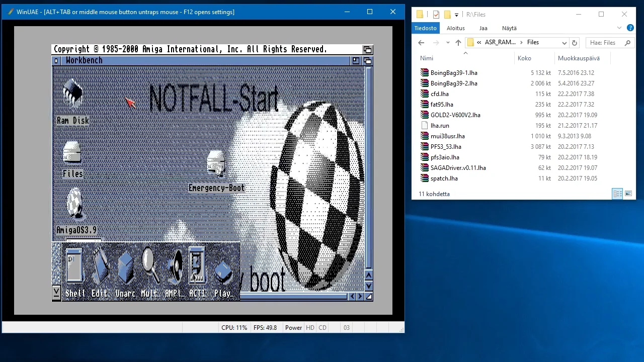Switch to the Jaa ribbon tab
Image resolution: width=644 pixels, height=362 pixels.
point(483,28)
